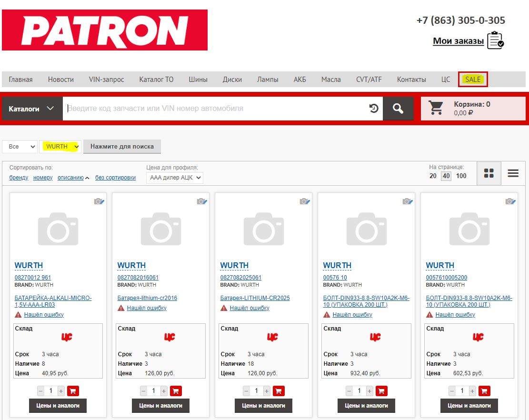Open Каталог ТО menu item

pos(156,80)
